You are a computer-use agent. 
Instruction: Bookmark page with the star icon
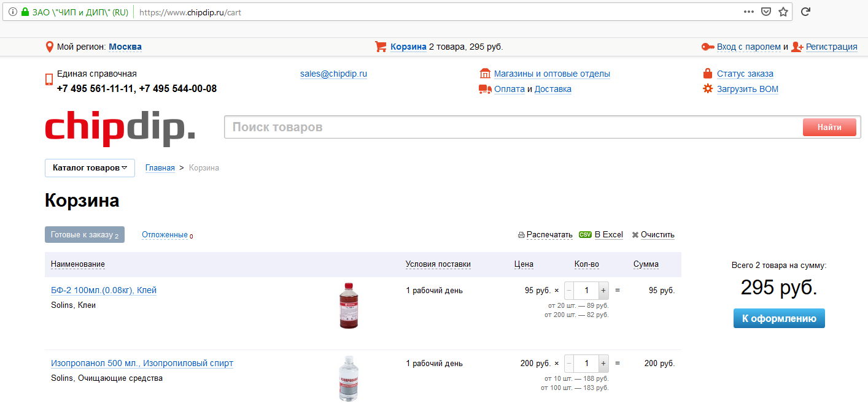tap(783, 12)
